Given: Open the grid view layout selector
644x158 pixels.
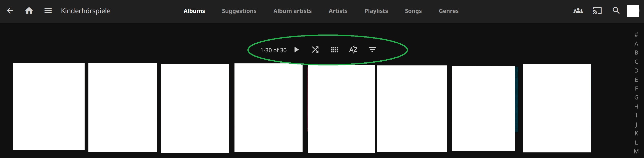Looking at the screenshot, I should tap(334, 50).
